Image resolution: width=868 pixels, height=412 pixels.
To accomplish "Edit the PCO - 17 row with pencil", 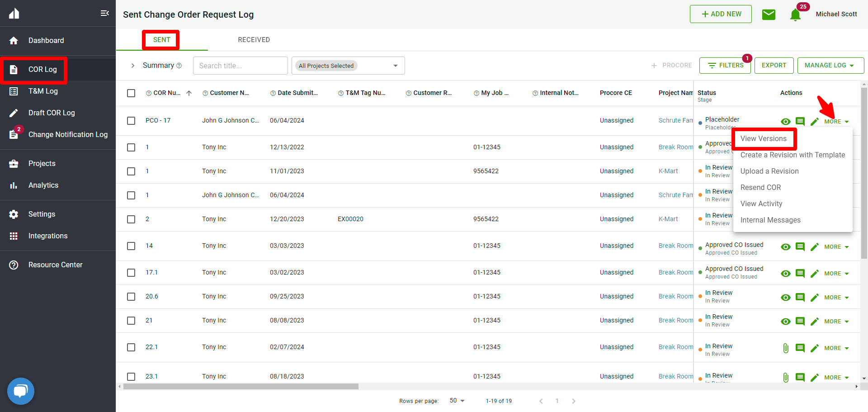I will pyautogui.click(x=815, y=121).
